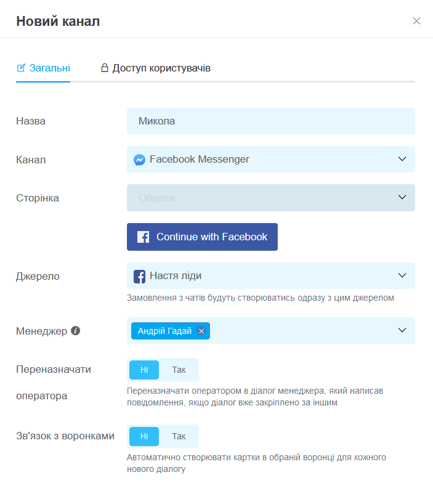Enable Так for Зв'язок з воронками
Screen dimensions: 433x504
point(179,436)
